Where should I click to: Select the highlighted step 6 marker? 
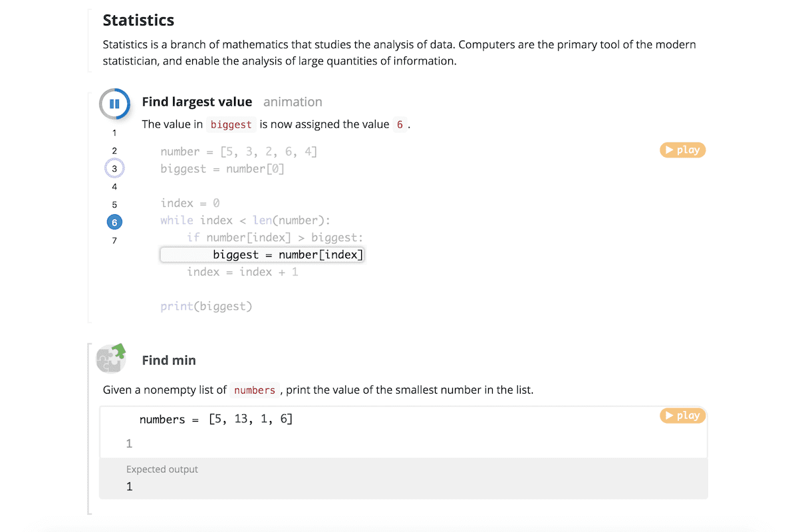(x=114, y=223)
